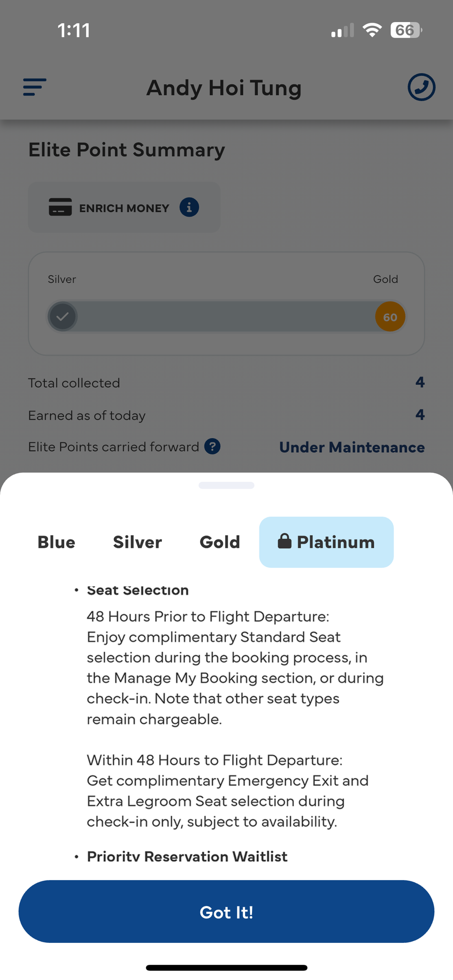Tap the phone call icon
453x980 pixels.
click(421, 87)
